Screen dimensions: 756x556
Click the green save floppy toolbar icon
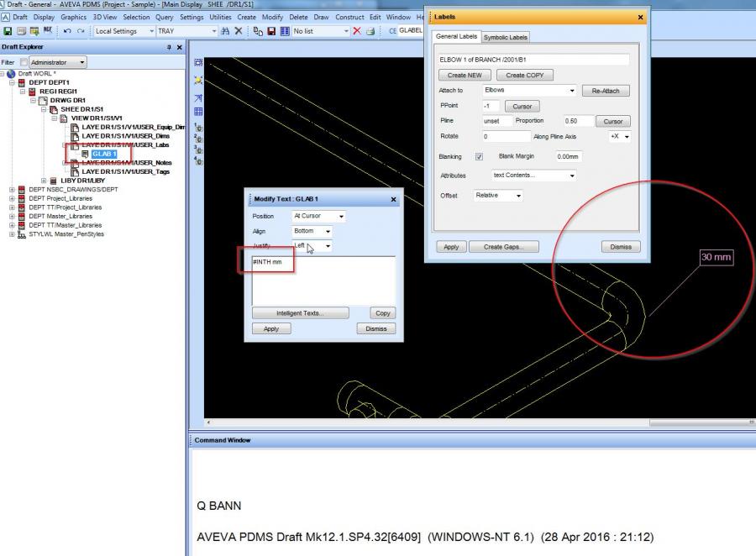[x=8, y=31]
